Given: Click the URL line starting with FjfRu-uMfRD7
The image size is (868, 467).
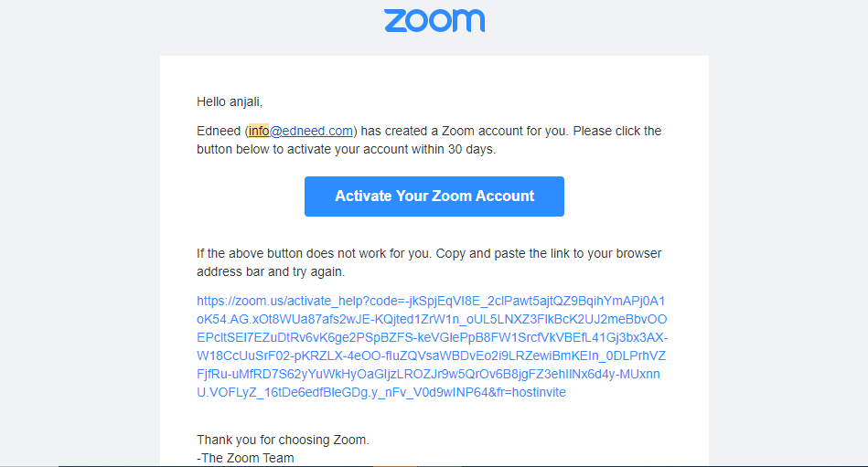Looking at the screenshot, I should coord(428,374).
